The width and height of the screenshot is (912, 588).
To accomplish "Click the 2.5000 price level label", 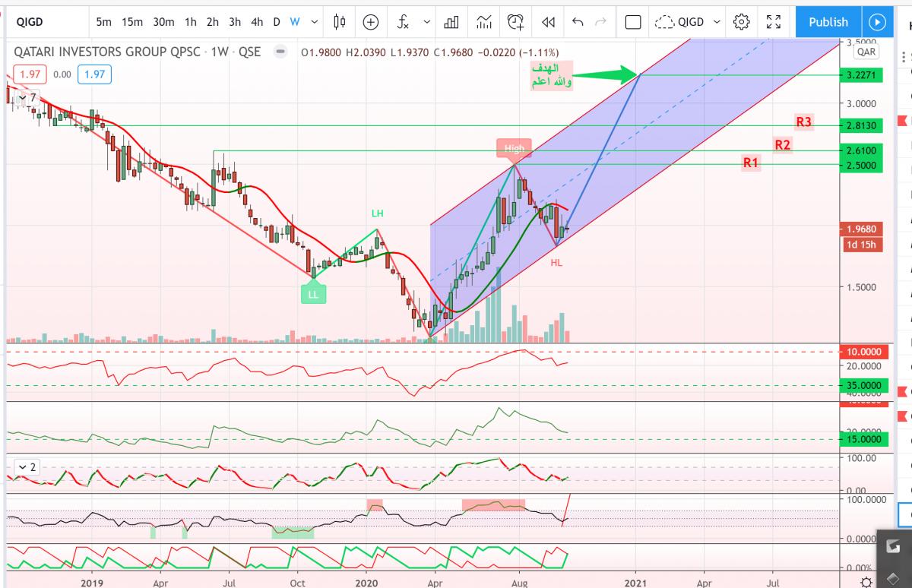I will [x=861, y=164].
